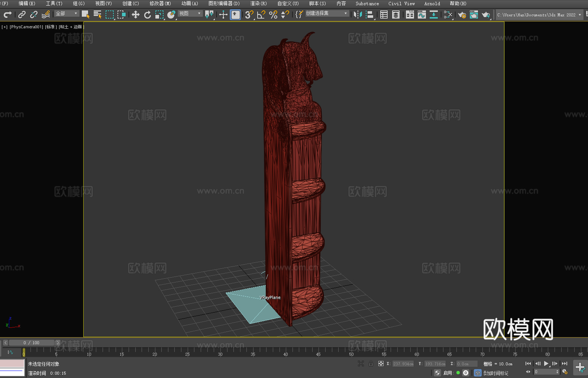Open the Substance menu
The width and height of the screenshot is (588, 378).
[367, 3]
